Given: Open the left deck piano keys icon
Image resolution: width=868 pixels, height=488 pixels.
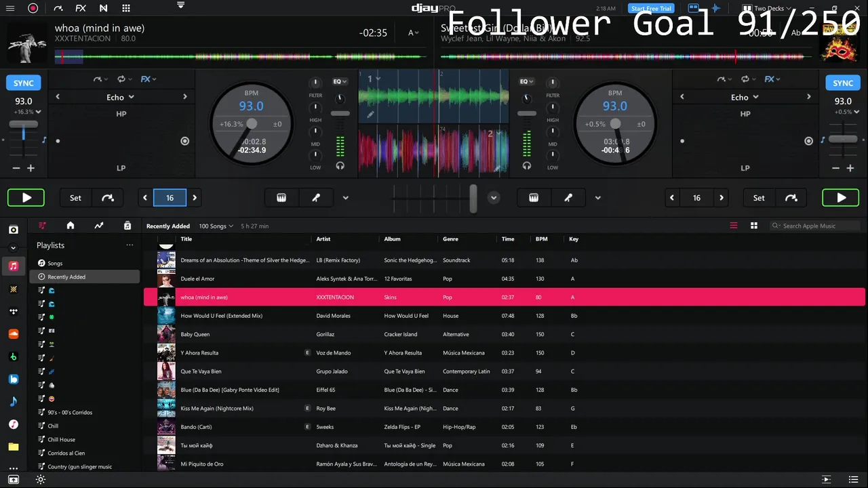Looking at the screenshot, I should click(281, 198).
